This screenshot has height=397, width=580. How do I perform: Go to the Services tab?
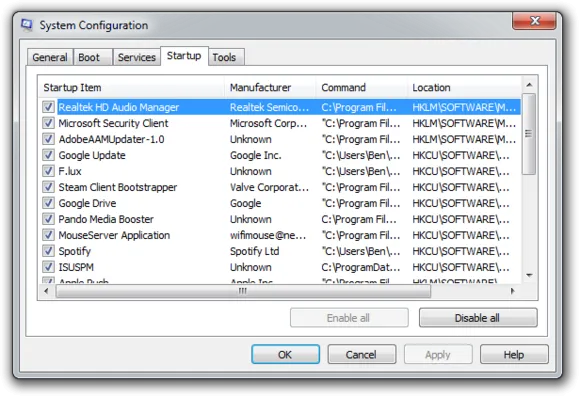click(x=136, y=57)
